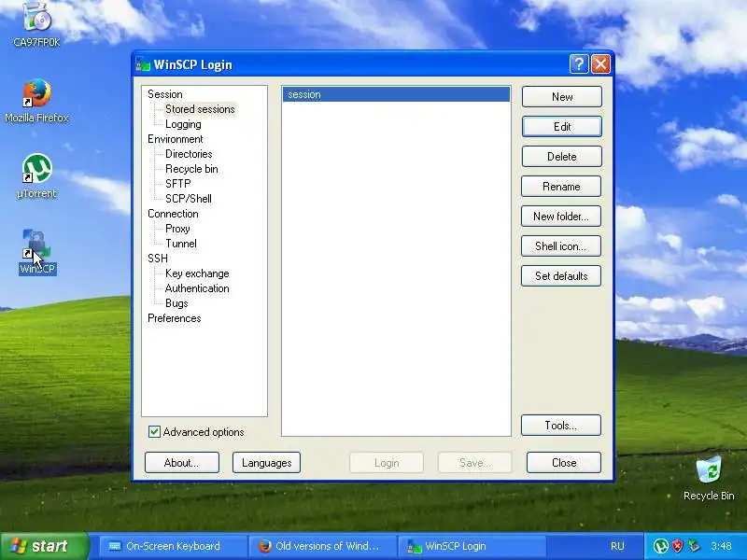Click the help question mark button
Viewport: 747px width, 560px height.
point(579,63)
